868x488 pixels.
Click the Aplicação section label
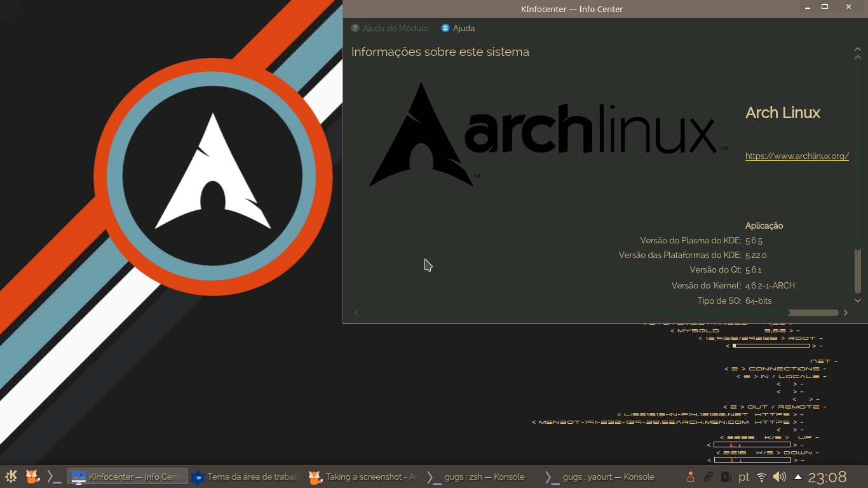(x=764, y=226)
